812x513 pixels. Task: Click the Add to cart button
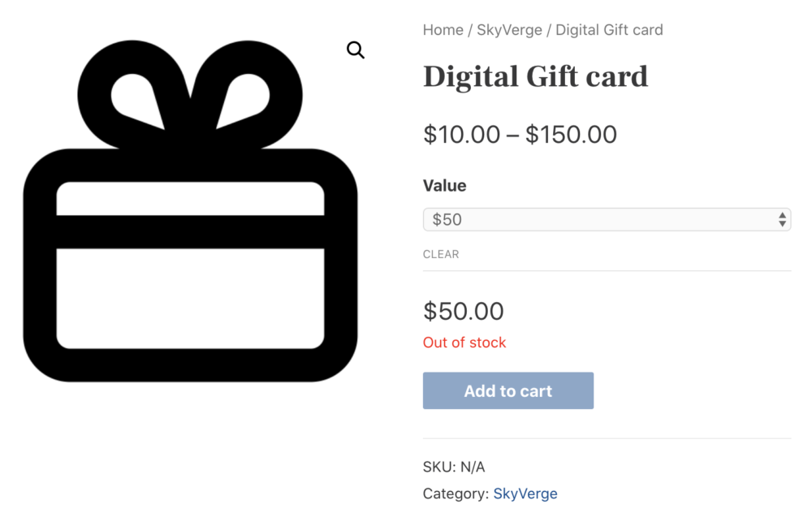coord(508,390)
